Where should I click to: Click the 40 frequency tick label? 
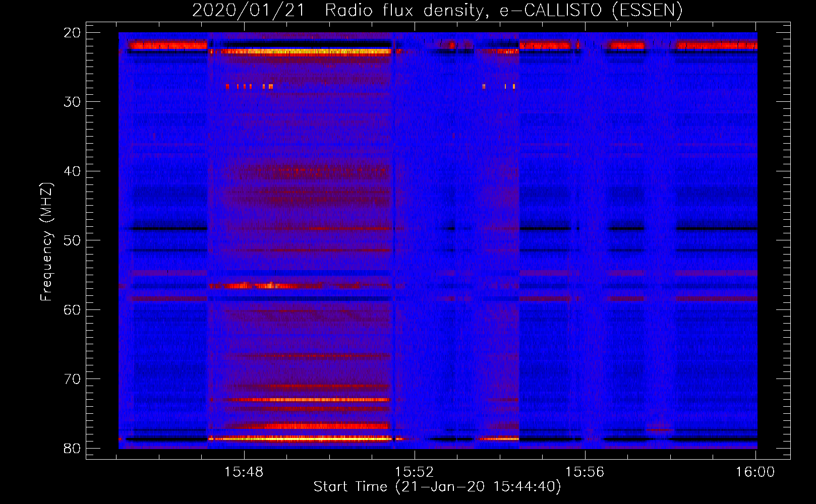tap(72, 171)
